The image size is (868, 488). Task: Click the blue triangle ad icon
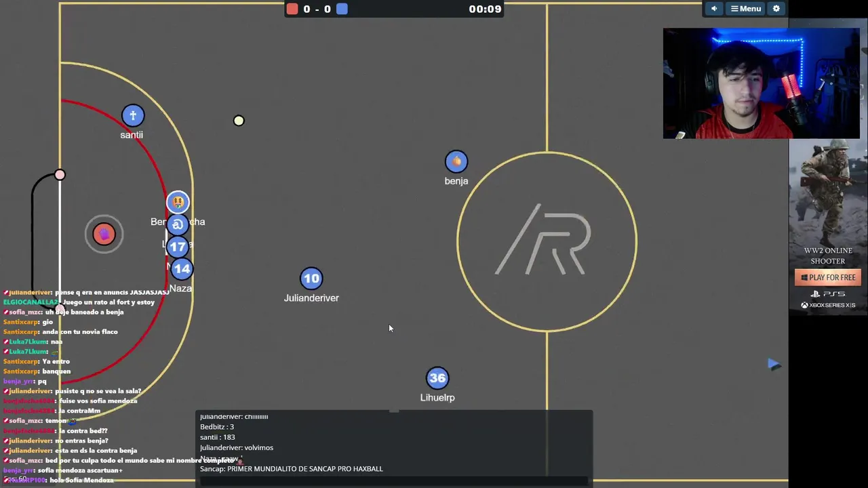click(x=774, y=365)
